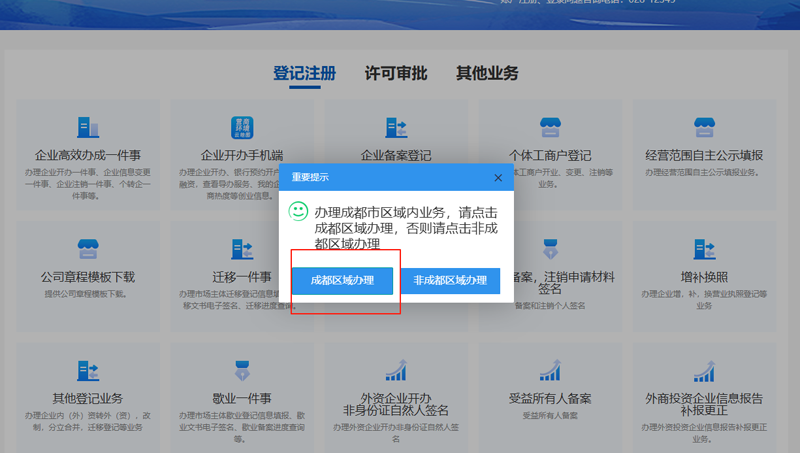Screen dimensions: 800x453
Task: Click the 企业备案登记 icon
Action: click(x=396, y=127)
